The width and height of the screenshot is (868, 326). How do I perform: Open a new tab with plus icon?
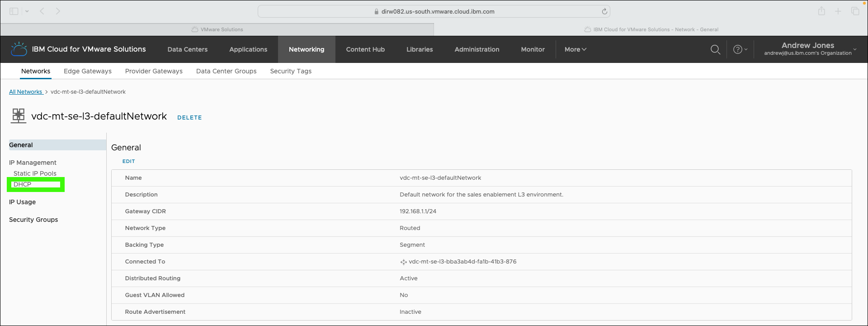[838, 11]
